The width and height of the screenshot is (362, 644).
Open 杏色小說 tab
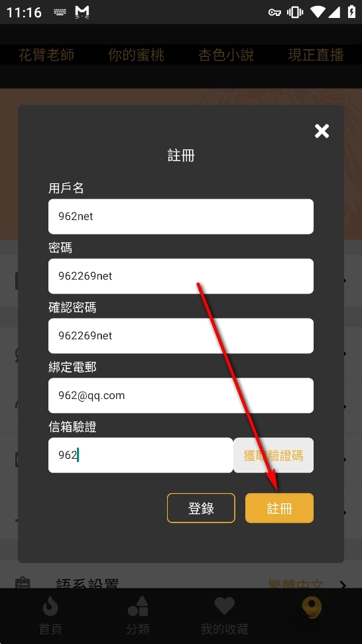226,54
